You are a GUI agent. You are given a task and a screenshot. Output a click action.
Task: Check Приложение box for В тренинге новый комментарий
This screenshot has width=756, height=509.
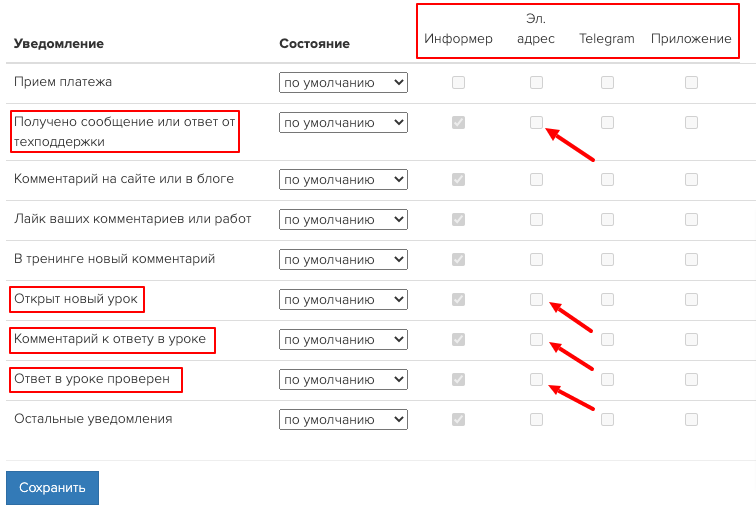pos(691,259)
